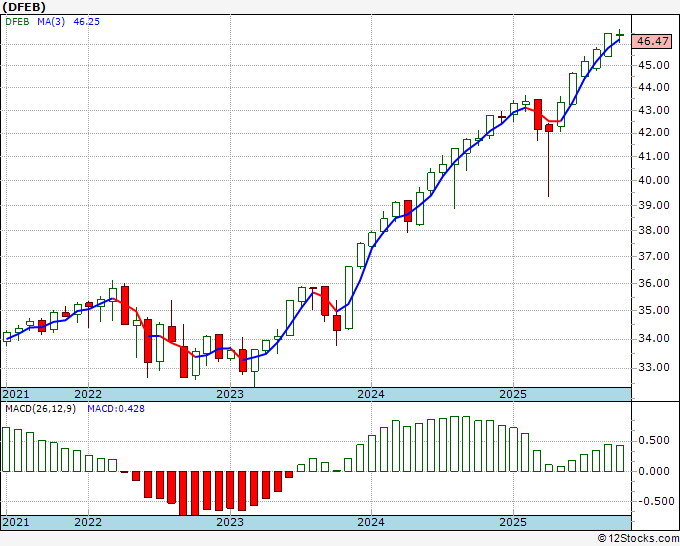The image size is (680, 546).
Task: Select the DFEB legend label
Action: click(17, 22)
